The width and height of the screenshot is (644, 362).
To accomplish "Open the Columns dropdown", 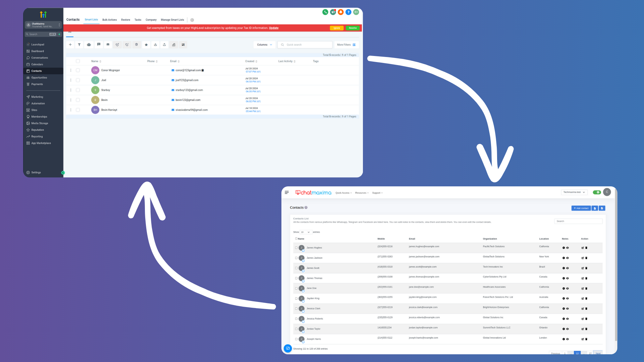I will pyautogui.click(x=264, y=45).
